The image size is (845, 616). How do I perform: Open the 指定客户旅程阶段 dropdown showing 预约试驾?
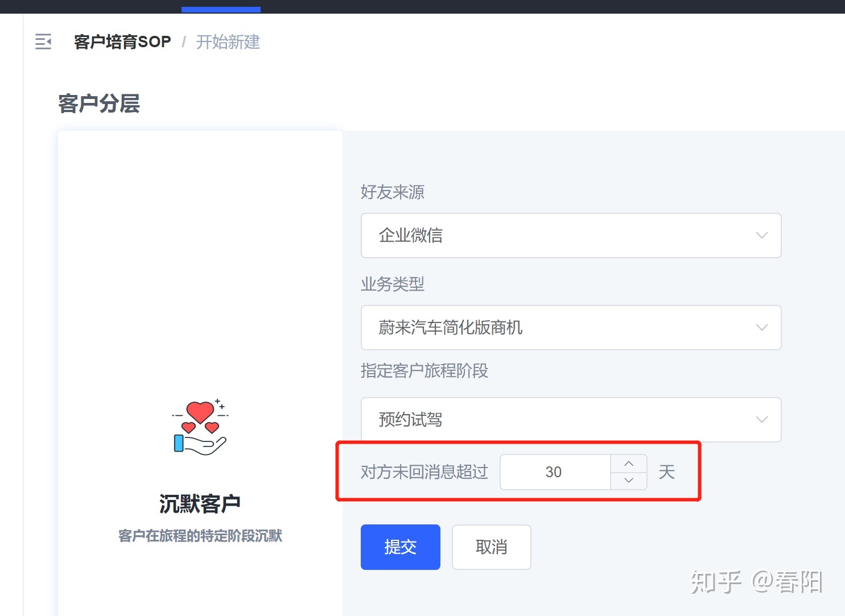click(x=571, y=420)
